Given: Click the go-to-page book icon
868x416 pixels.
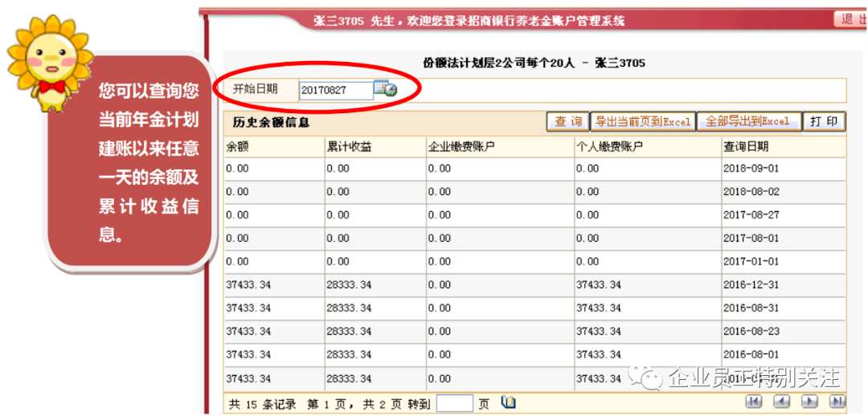Looking at the screenshot, I should click(508, 402).
